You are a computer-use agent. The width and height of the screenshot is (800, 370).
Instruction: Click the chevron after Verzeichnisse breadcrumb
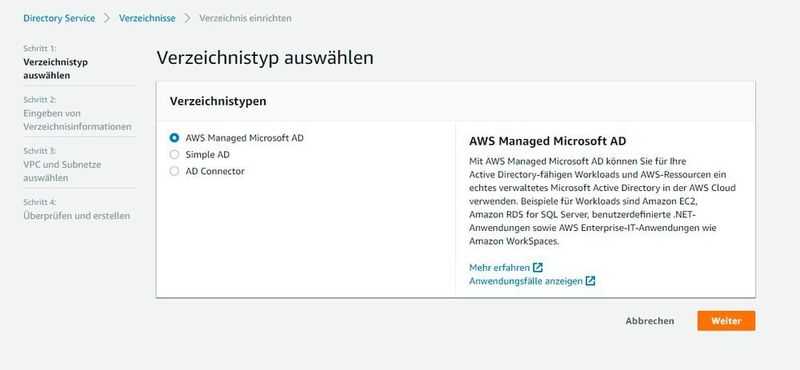click(187, 18)
